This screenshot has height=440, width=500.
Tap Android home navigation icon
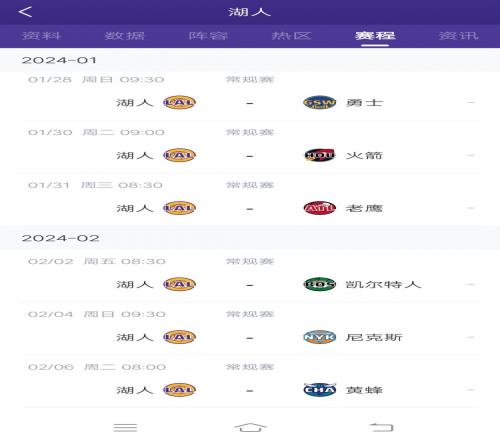point(250,427)
